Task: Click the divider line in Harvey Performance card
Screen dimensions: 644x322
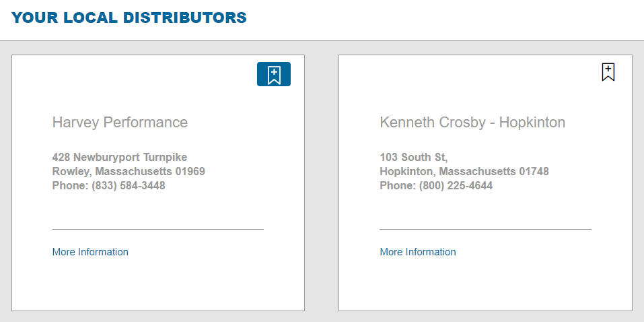Action: tap(158, 229)
